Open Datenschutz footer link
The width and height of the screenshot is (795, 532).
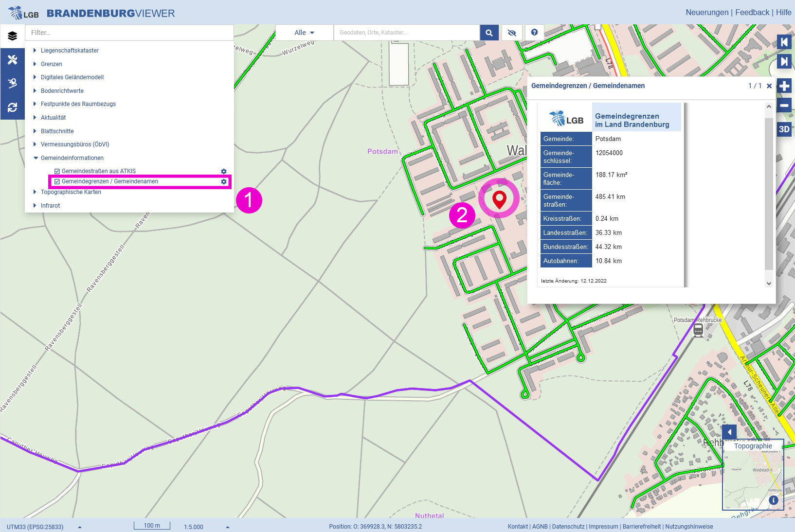pyautogui.click(x=568, y=527)
